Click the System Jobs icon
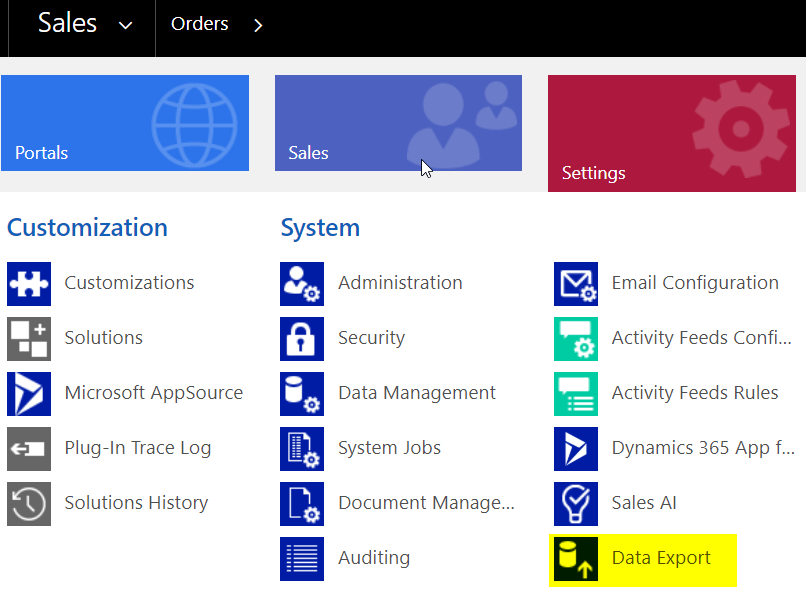Viewport: 806px width, 589px height. coord(302,449)
